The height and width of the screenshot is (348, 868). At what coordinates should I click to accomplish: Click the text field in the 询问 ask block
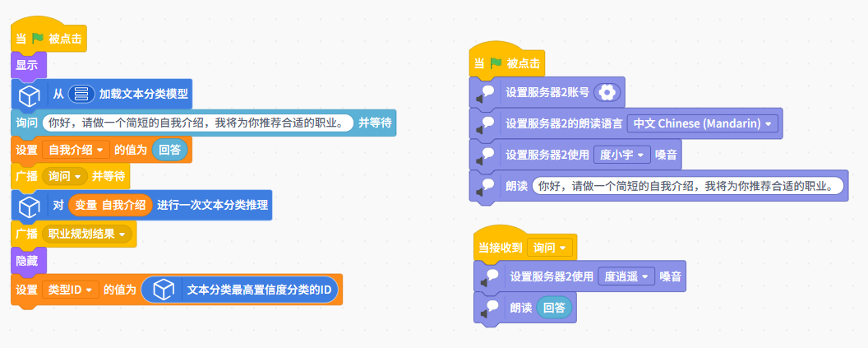pos(197,123)
